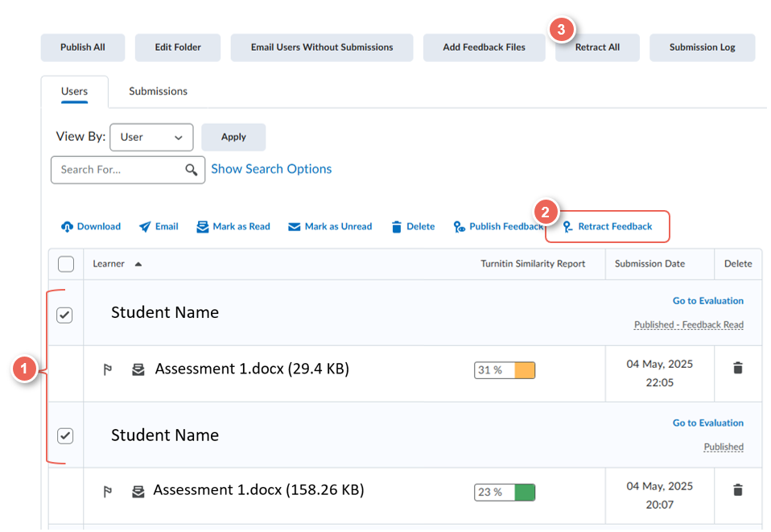Click the 04 May, 2025 20:07 date
This screenshot has height=532, width=771.
point(659,496)
